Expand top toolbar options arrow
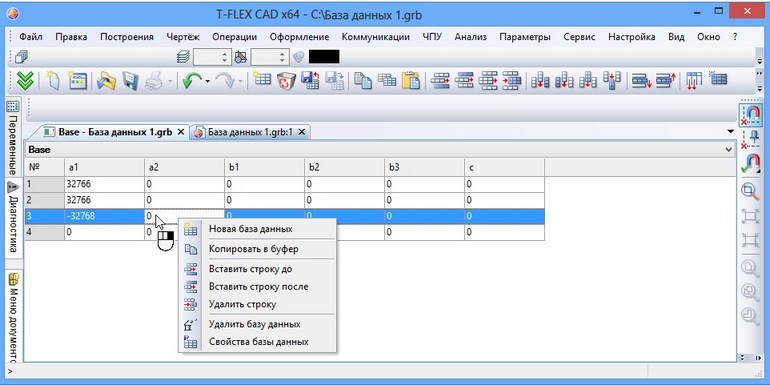 (x=760, y=60)
